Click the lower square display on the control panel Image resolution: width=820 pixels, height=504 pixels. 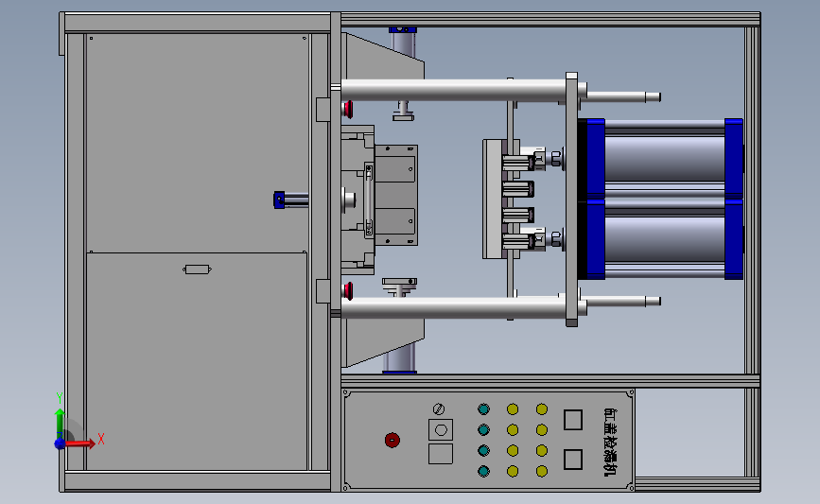click(x=573, y=460)
